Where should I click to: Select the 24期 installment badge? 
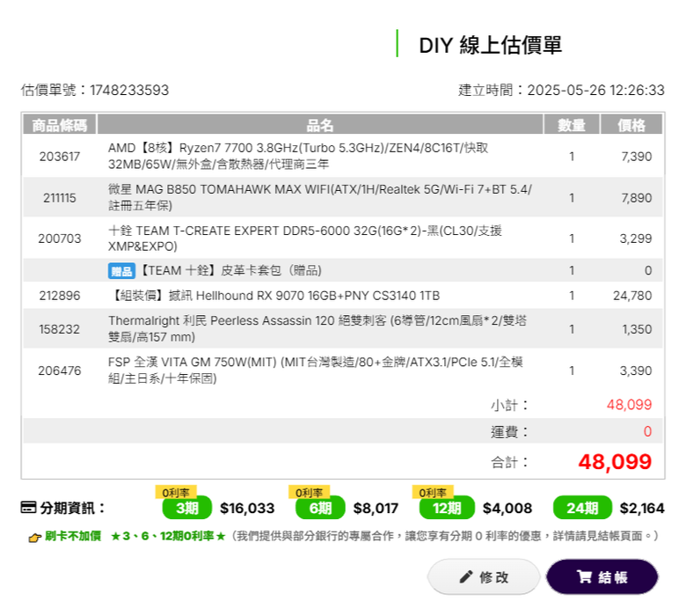[582, 508]
